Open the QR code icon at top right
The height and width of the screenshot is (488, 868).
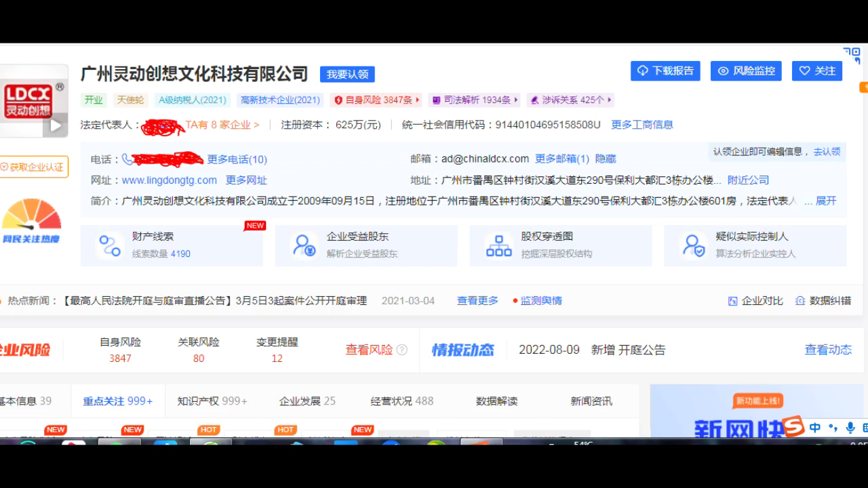pos(852,55)
